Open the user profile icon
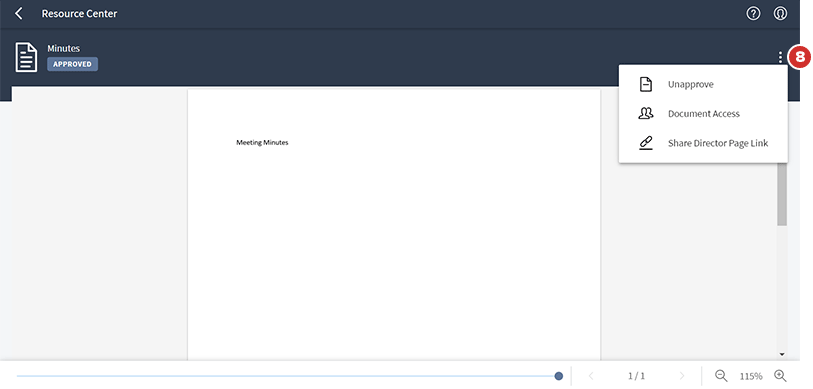Screen dimensions: 813x389 pos(780,13)
